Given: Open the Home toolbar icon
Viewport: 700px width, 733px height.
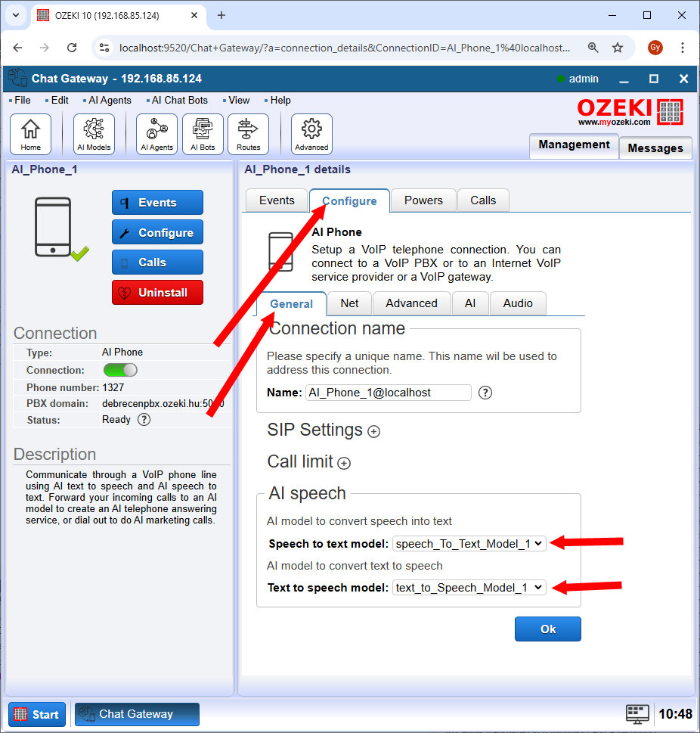Looking at the screenshot, I should point(31,134).
